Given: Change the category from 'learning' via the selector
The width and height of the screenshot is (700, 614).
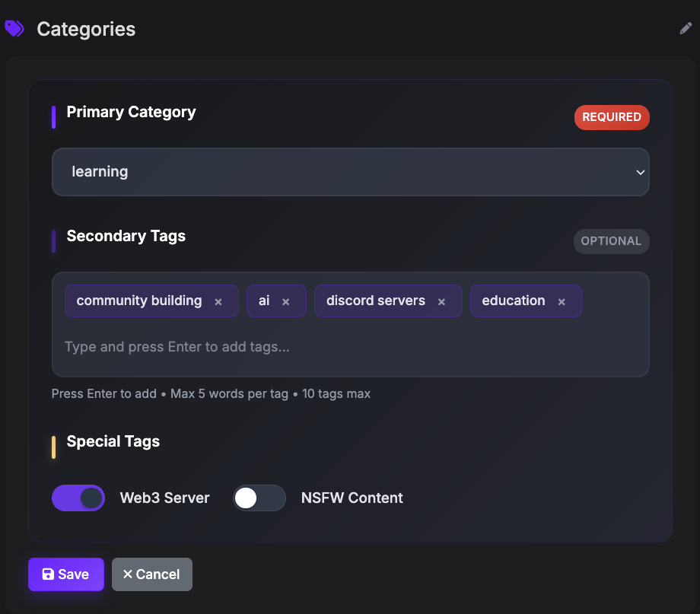Looking at the screenshot, I should click(350, 172).
